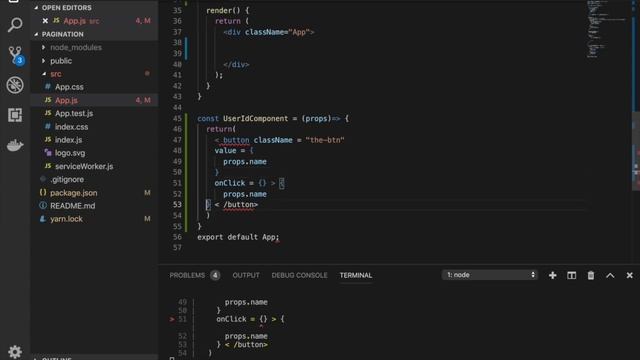Open Source Control view with 3 changes
This screenshot has width=640, height=360.
point(16,55)
